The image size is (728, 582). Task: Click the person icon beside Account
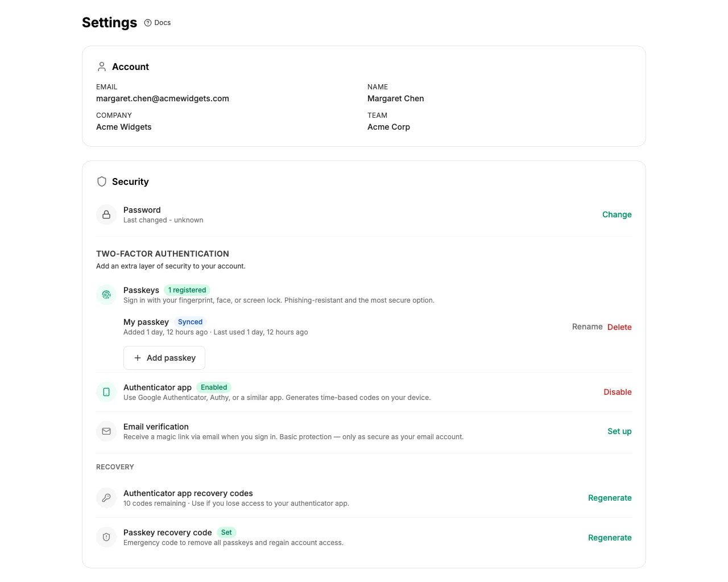click(102, 66)
